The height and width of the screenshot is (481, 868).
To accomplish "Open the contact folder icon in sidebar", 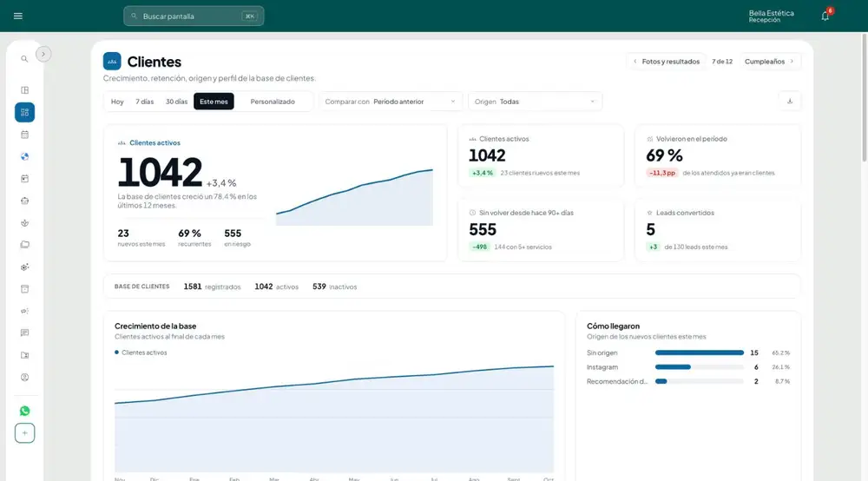I will [x=24, y=355].
